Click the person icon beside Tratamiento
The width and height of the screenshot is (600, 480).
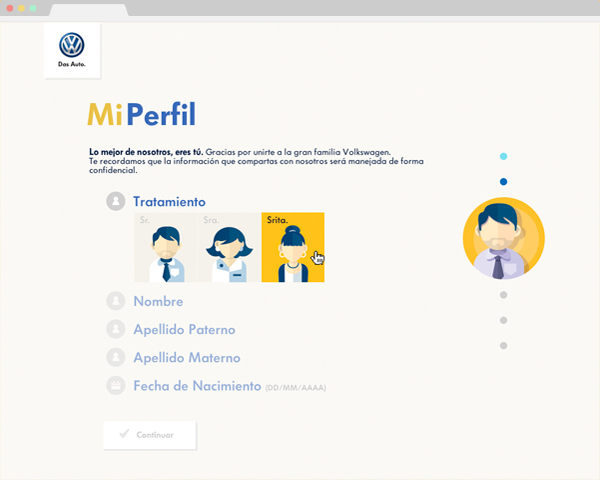(x=116, y=201)
